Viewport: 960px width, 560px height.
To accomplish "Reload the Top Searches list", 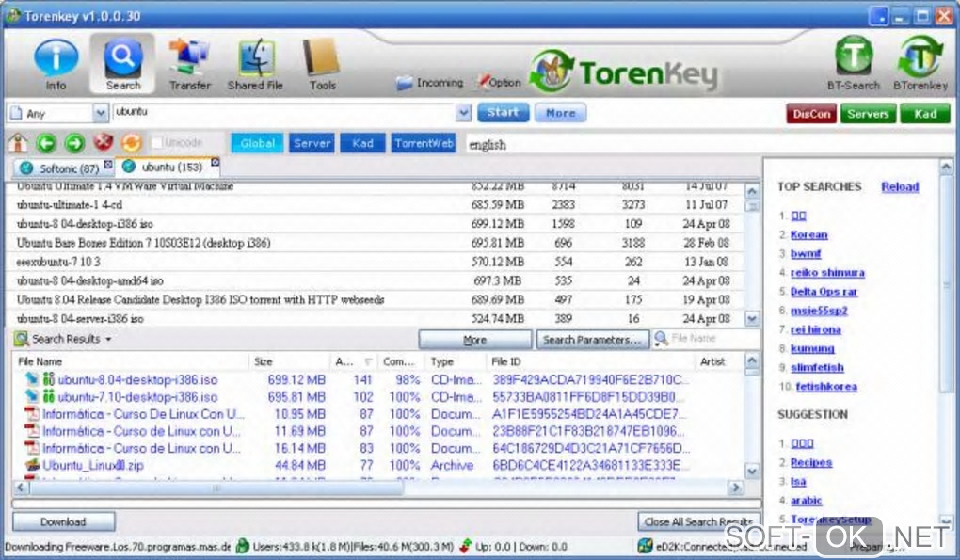I will pyautogui.click(x=900, y=186).
